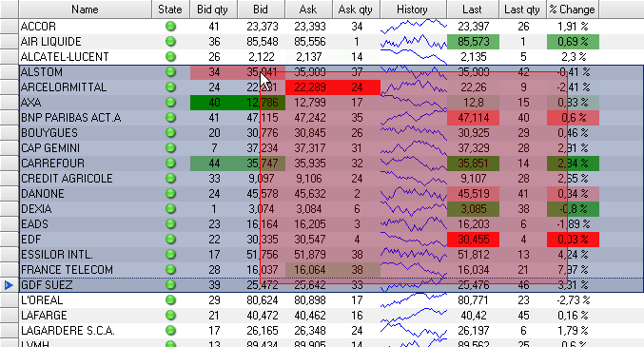Click the LAGARDERE S.C.A. history sparkline
Viewport: 644px width, 347px height.
[414, 331]
